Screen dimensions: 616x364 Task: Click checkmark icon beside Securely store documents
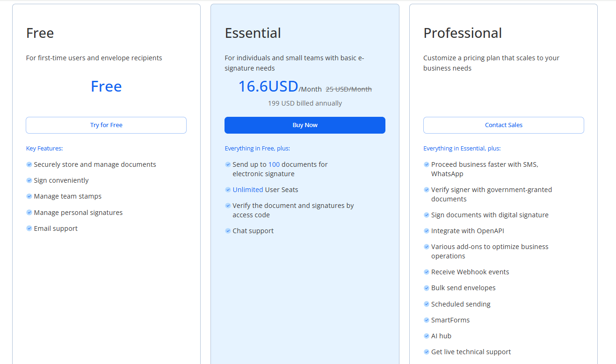29,164
